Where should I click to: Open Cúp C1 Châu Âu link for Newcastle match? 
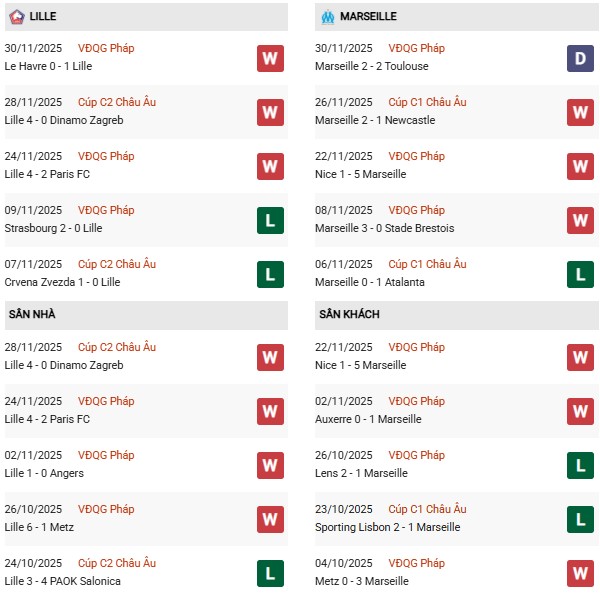(x=426, y=102)
